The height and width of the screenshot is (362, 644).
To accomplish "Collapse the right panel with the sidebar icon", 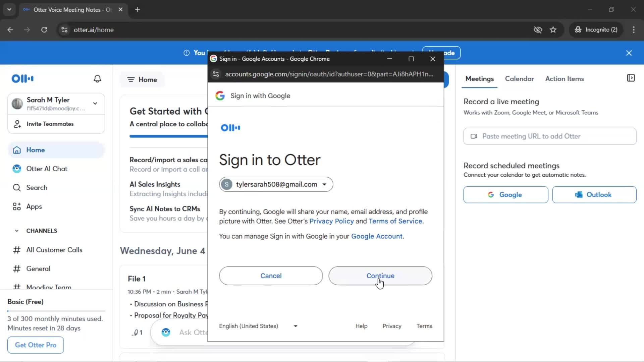I will click(x=631, y=78).
